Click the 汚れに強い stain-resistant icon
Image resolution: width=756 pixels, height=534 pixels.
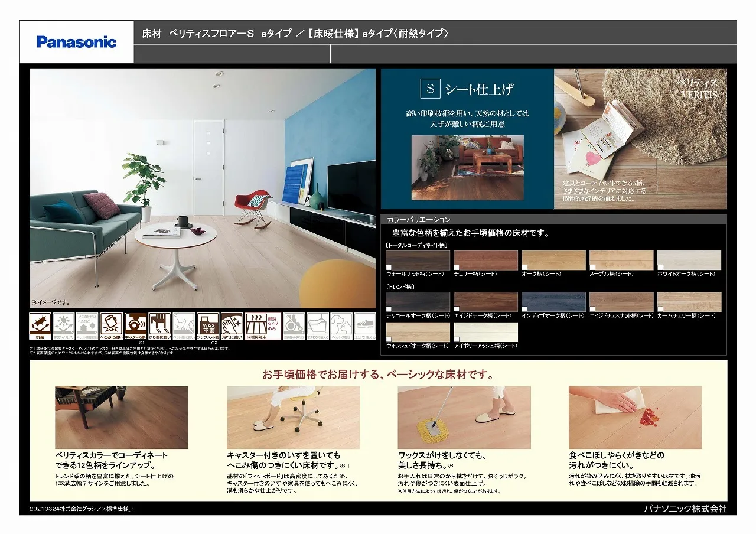click(x=232, y=326)
